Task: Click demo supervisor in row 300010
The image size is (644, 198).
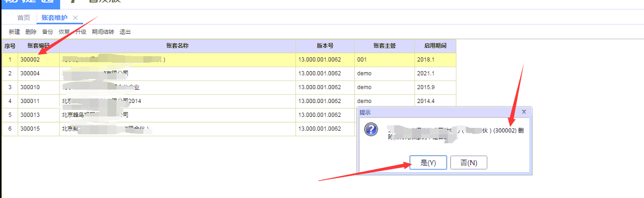Action: (385, 87)
